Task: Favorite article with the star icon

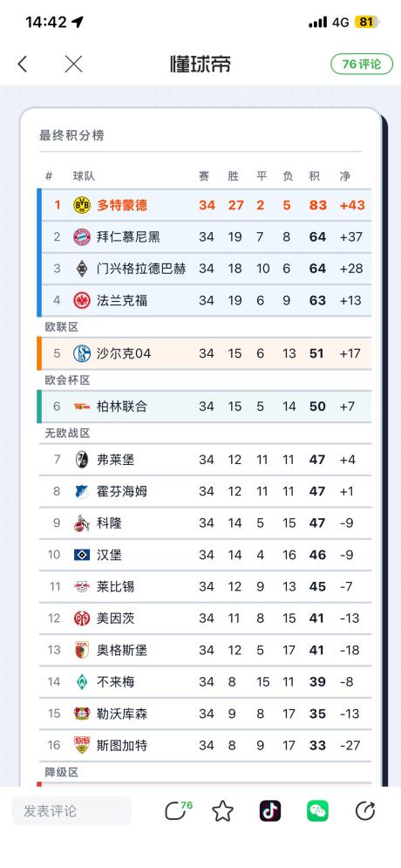Action: point(223,811)
